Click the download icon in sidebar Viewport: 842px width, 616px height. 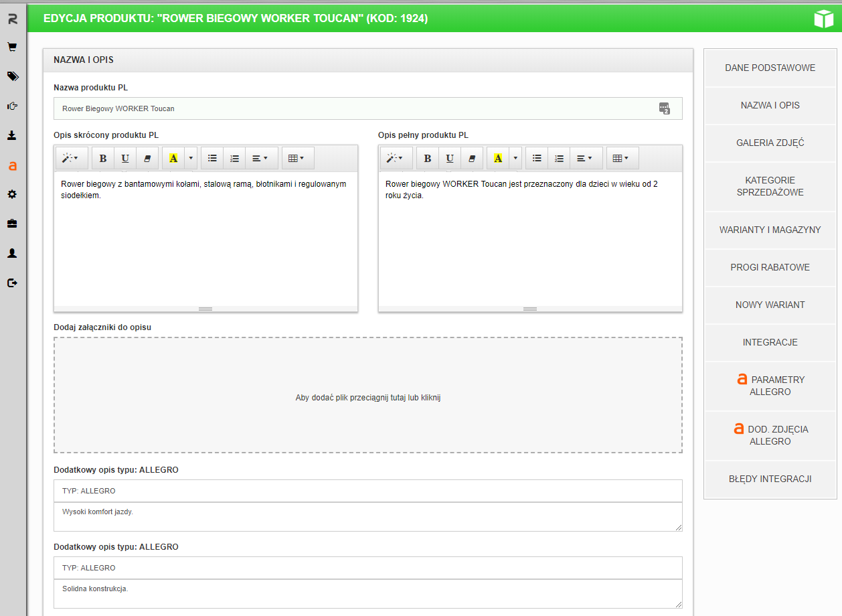tap(12, 135)
